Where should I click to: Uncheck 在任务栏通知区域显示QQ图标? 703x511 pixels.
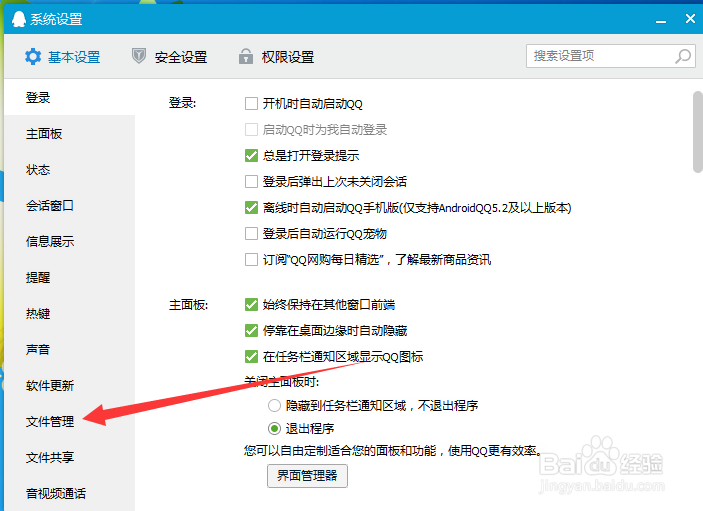251,357
